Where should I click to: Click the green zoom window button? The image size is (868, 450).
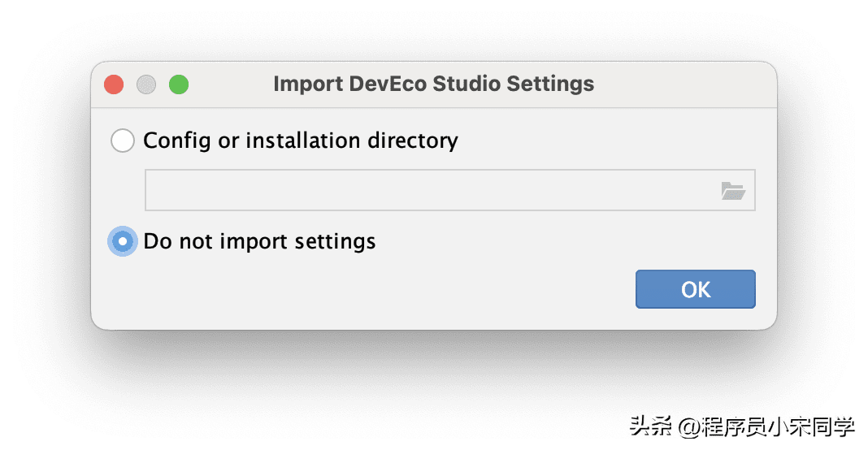(x=179, y=84)
